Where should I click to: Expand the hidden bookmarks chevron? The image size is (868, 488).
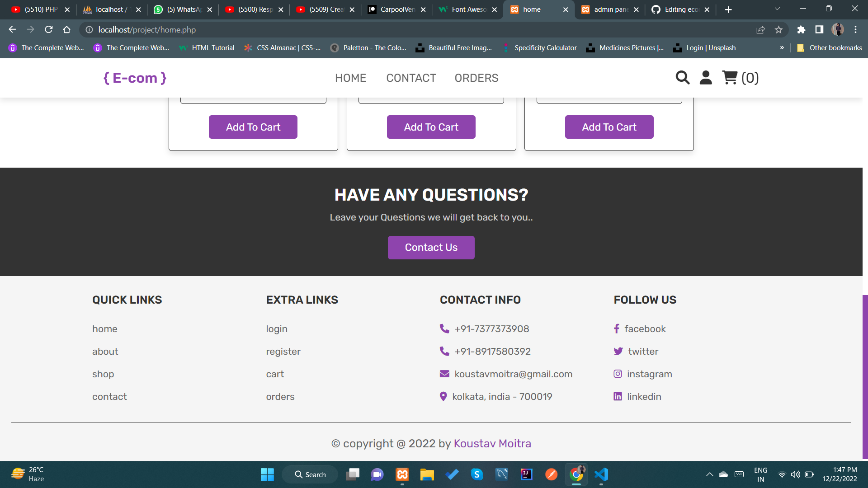(x=782, y=48)
